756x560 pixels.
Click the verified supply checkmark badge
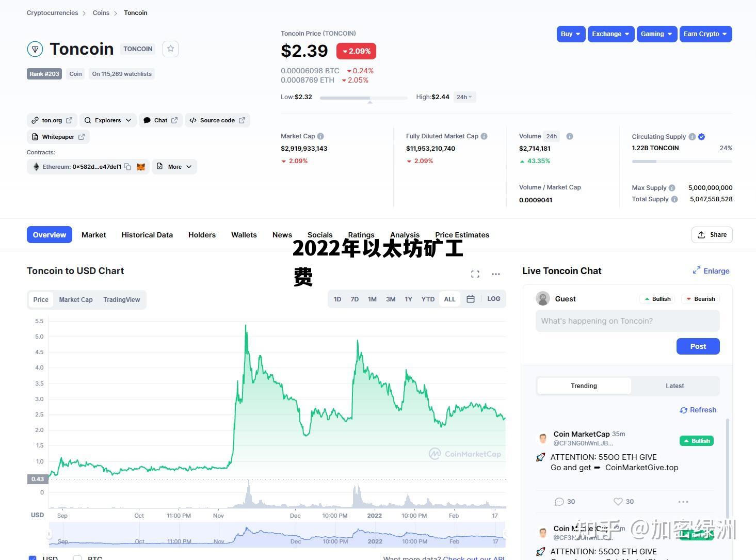click(701, 137)
